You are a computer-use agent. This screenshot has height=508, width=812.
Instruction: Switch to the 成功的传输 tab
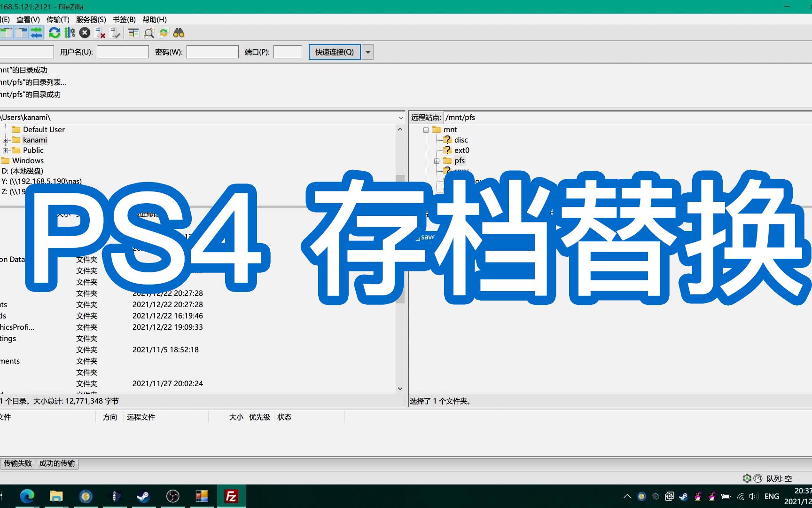click(57, 463)
